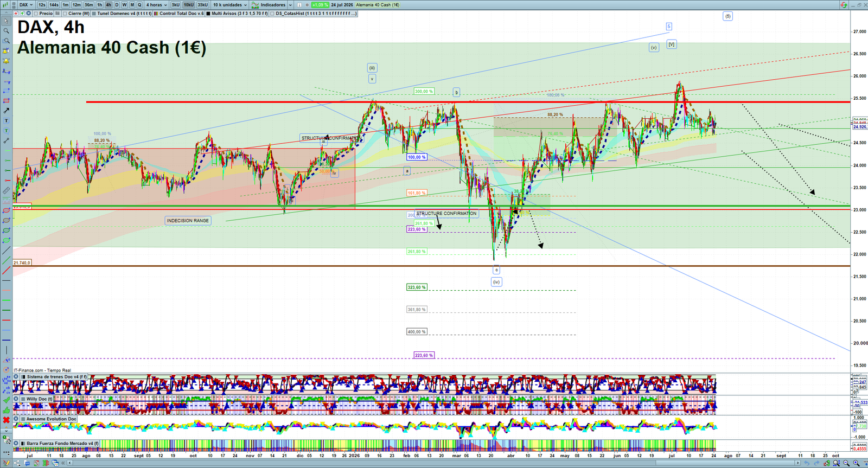This screenshot has width=868, height=468.
Task: Set history to 5kU units
Action: pyautogui.click(x=175, y=5)
